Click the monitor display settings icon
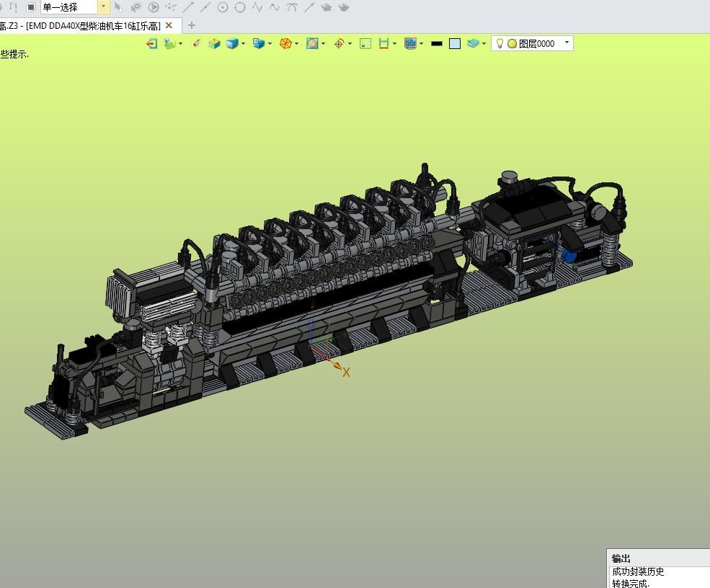710x588 pixels. click(x=410, y=43)
